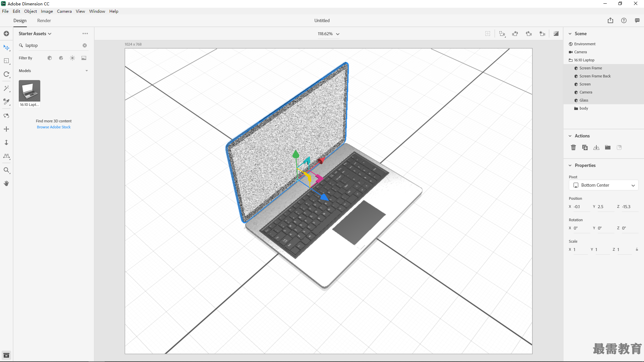This screenshot has height=362, width=644.
Task: Toggle the Scale lock icon
Action: [x=637, y=249]
